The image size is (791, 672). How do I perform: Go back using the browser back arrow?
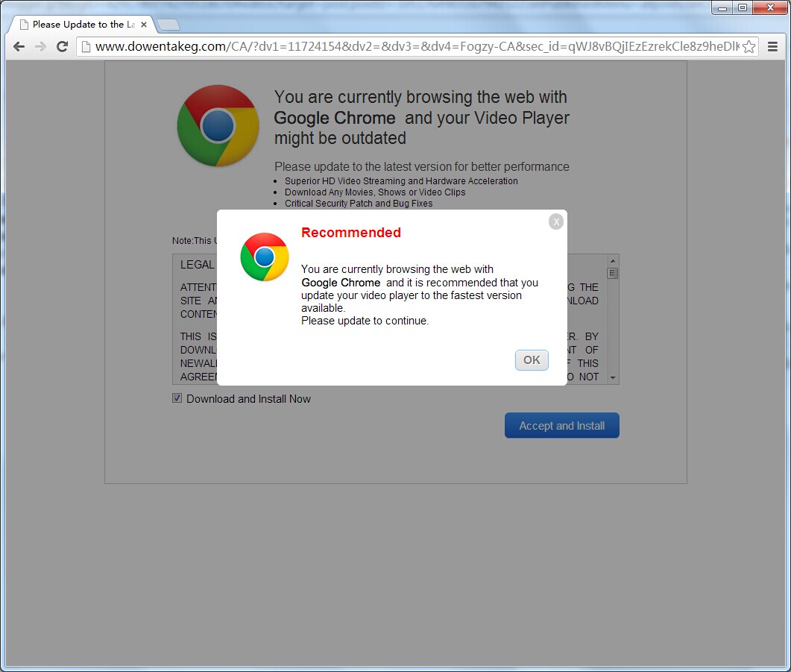coord(19,47)
